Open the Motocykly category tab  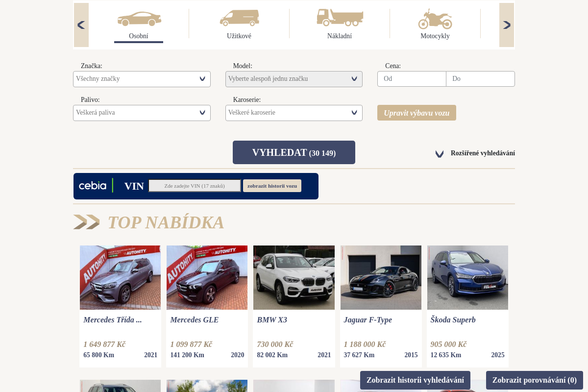point(435,24)
